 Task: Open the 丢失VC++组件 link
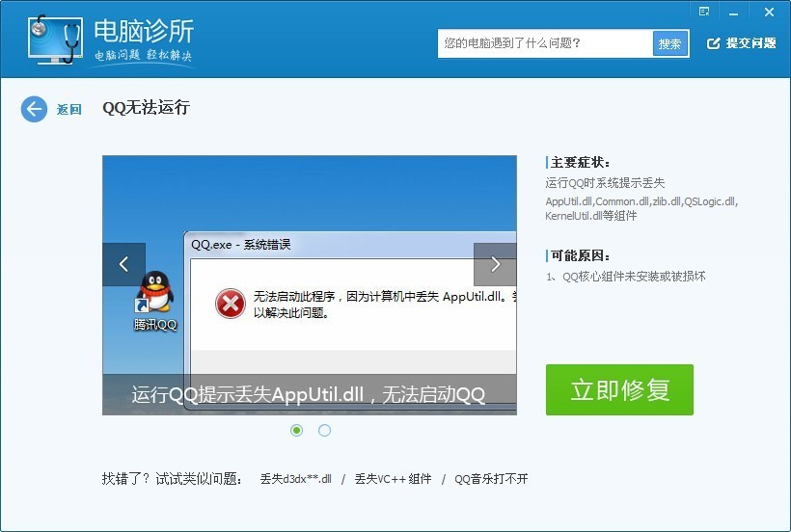pyautogui.click(x=393, y=479)
